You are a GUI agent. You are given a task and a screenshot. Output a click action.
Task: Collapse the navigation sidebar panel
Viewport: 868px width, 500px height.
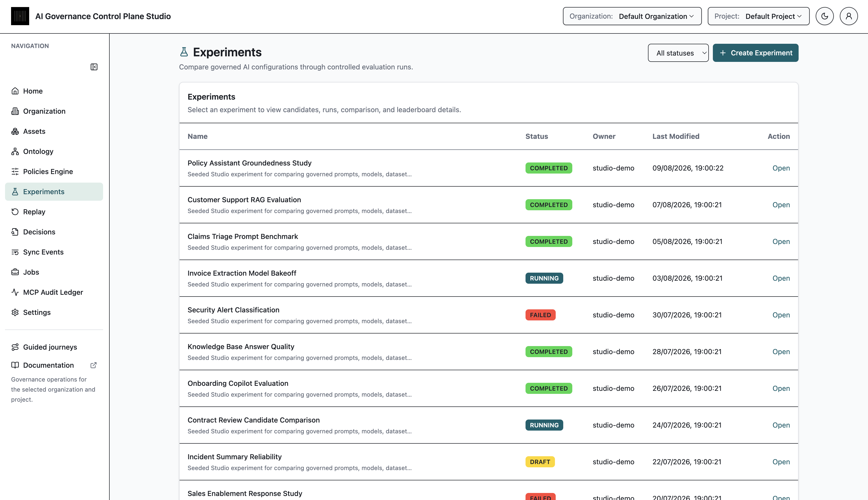pyautogui.click(x=94, y=67)
